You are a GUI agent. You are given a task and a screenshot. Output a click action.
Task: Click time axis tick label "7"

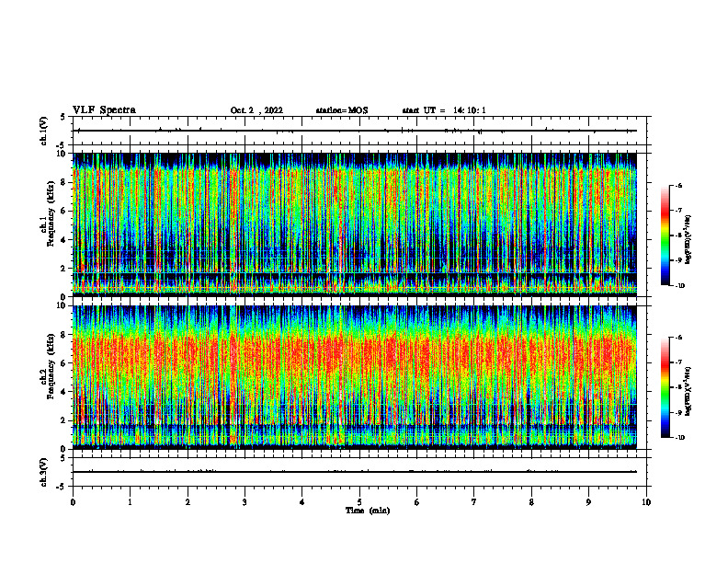click(x=474, y=502)
